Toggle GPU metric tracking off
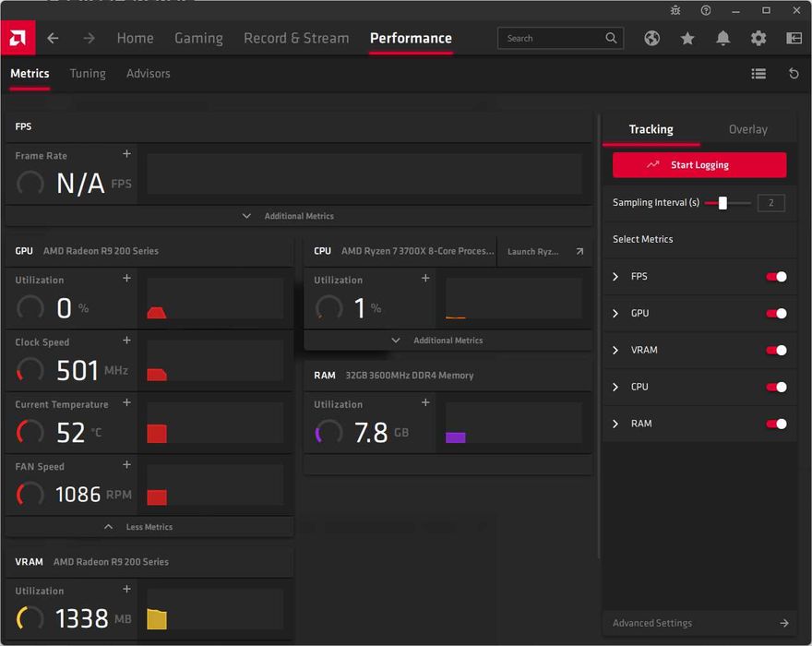 point(776,314)
